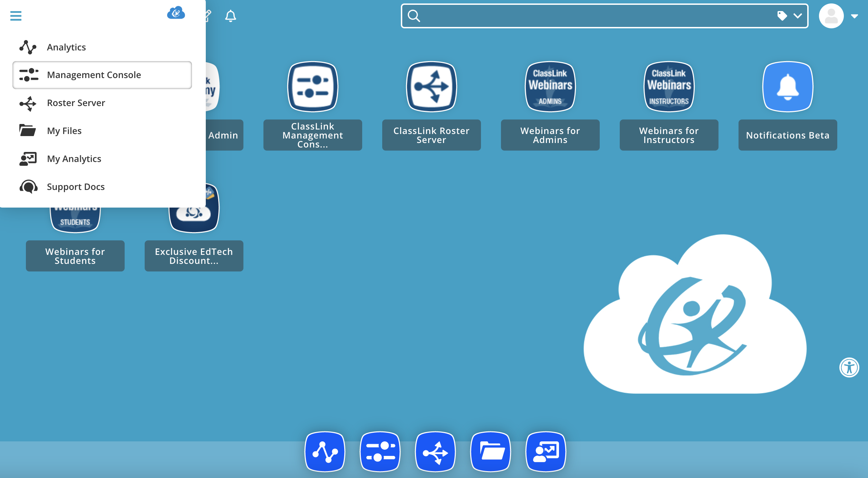
Task: Click ClassLink Management Cons... label
Action: [313, 135]
